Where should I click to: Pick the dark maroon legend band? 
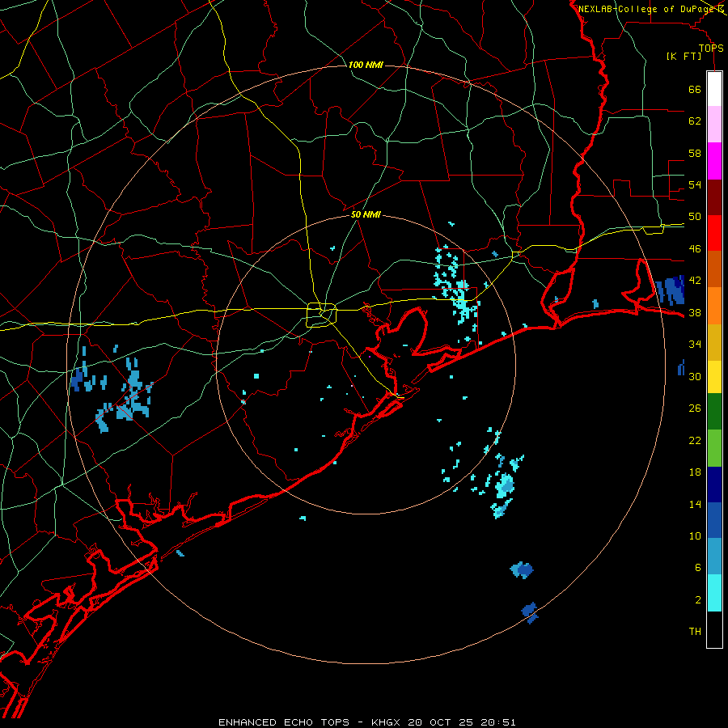pos(714,197)
